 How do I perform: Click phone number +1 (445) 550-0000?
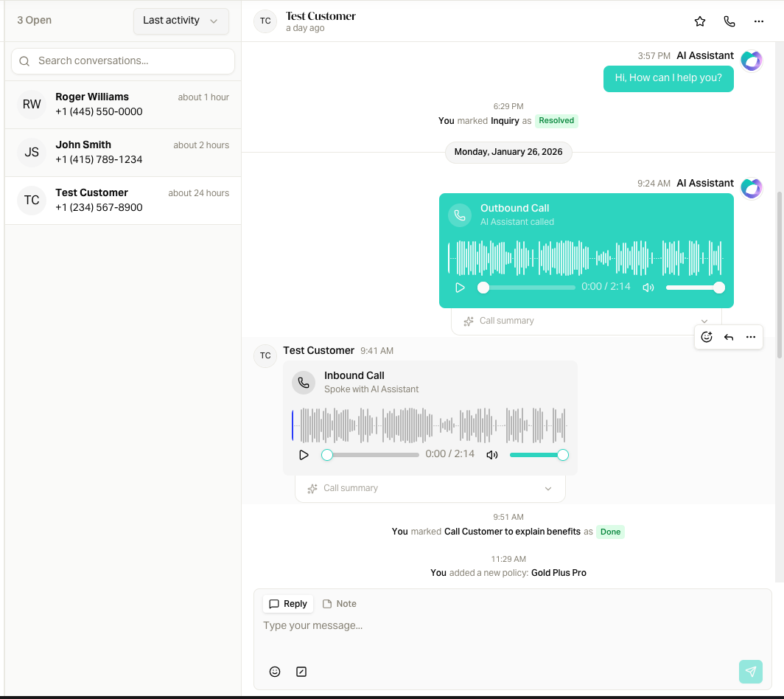[99, 111]
